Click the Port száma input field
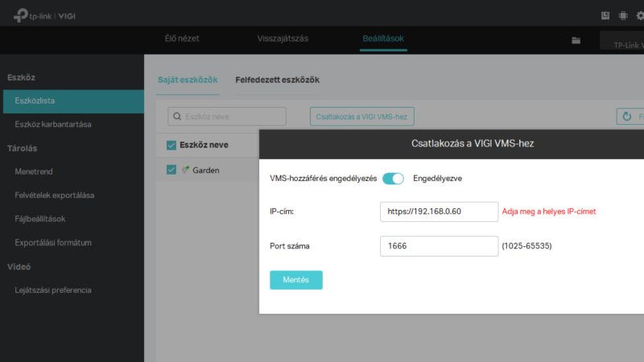 pyautogui.click(x=439, y=246)
